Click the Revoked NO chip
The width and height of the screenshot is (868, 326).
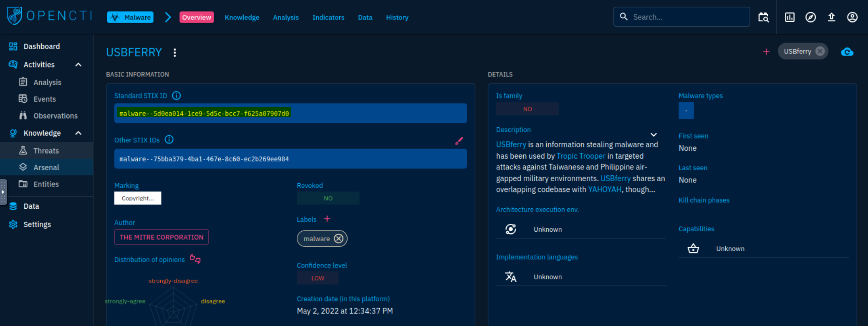click(x=328, y=198)
